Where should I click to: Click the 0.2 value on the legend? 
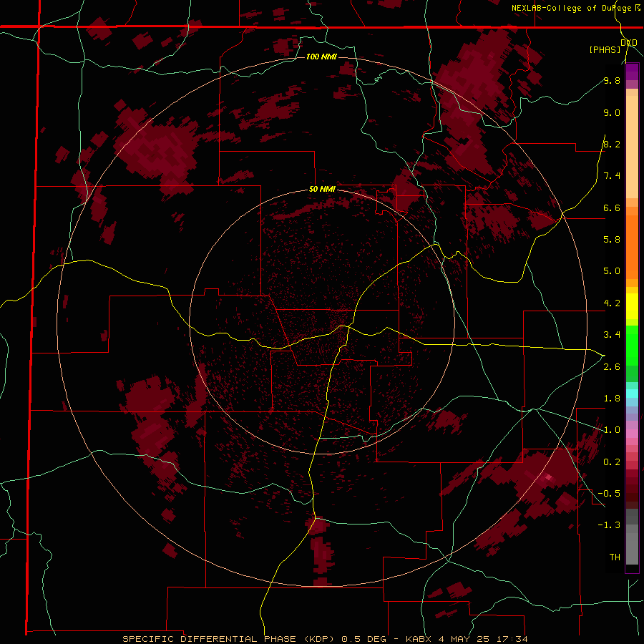point(612,462)
